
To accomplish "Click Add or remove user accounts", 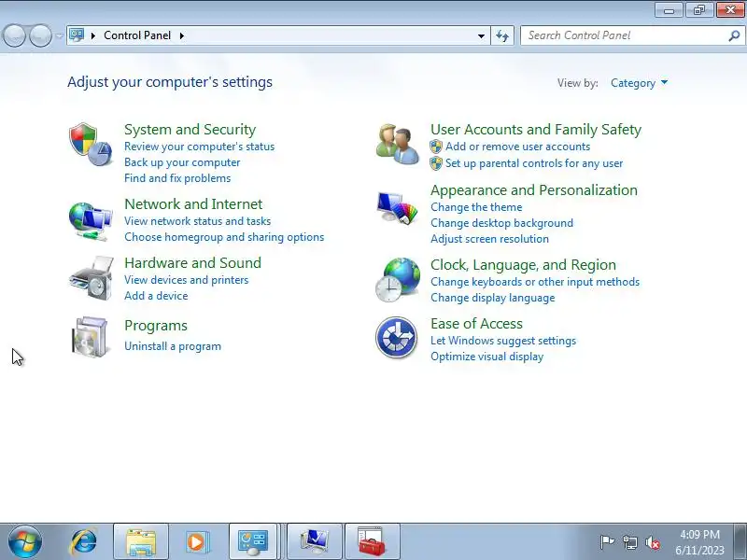I will (518, 147).
